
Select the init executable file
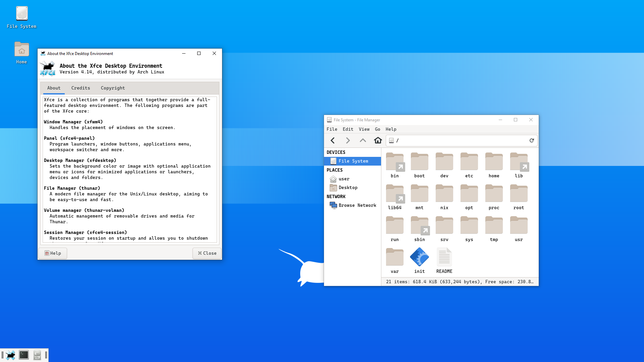click(x=420, y=257)
